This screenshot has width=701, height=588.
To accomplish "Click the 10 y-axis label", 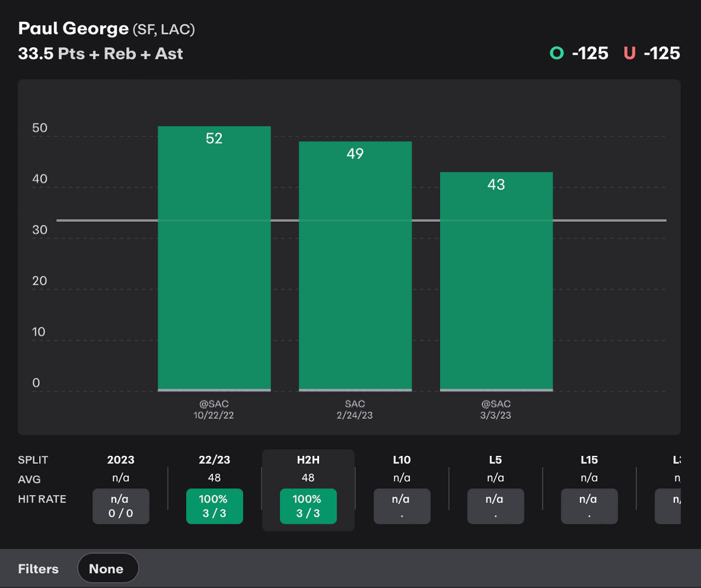I will tap(39, 332).
